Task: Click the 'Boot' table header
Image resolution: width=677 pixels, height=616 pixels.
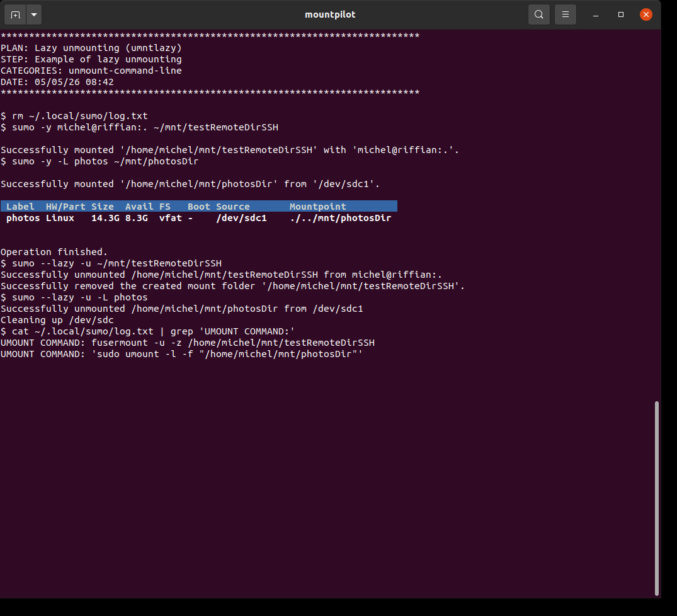Action: pyautogui.click(x=198, y=207)
